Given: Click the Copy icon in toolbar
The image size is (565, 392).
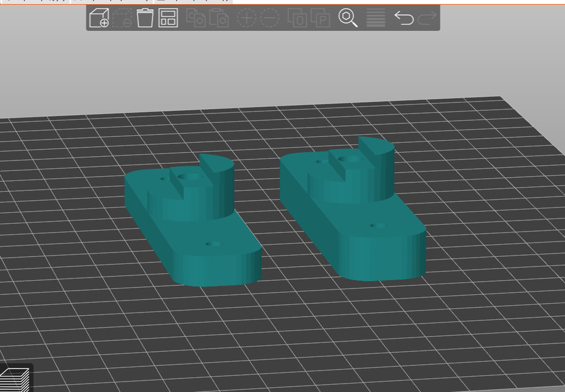Looking at the screenshot, I should pyautogui.click(x=196, y=18).
